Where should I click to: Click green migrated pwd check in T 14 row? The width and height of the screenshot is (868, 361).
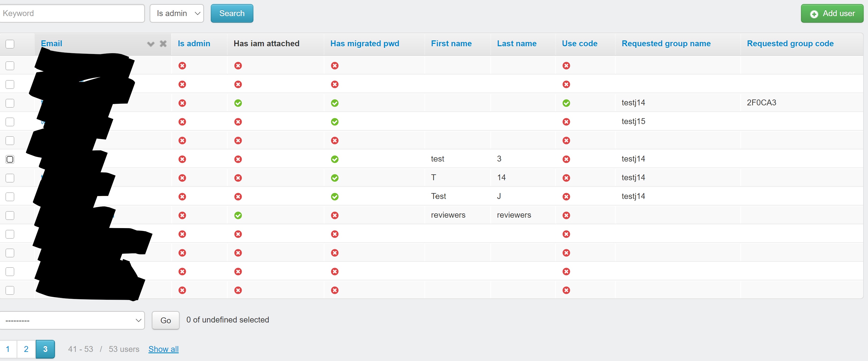pyautogui.click(x=334, y=178)
